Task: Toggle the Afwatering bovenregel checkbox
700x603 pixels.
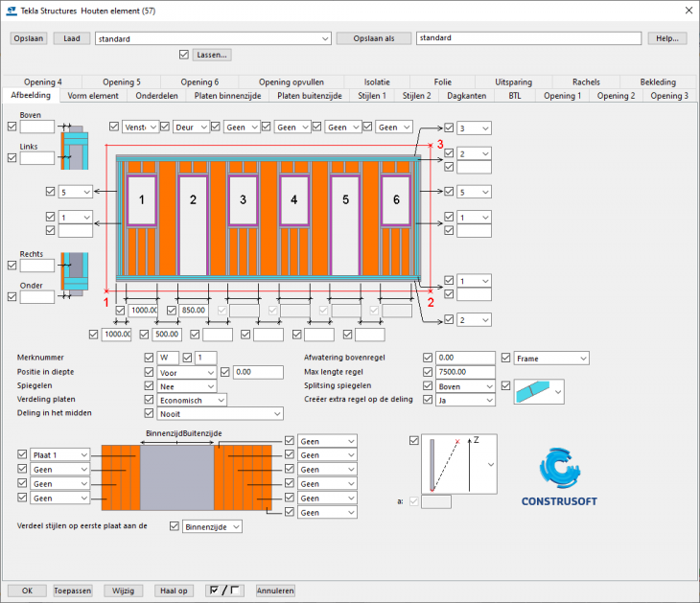Action: [428, 358]
